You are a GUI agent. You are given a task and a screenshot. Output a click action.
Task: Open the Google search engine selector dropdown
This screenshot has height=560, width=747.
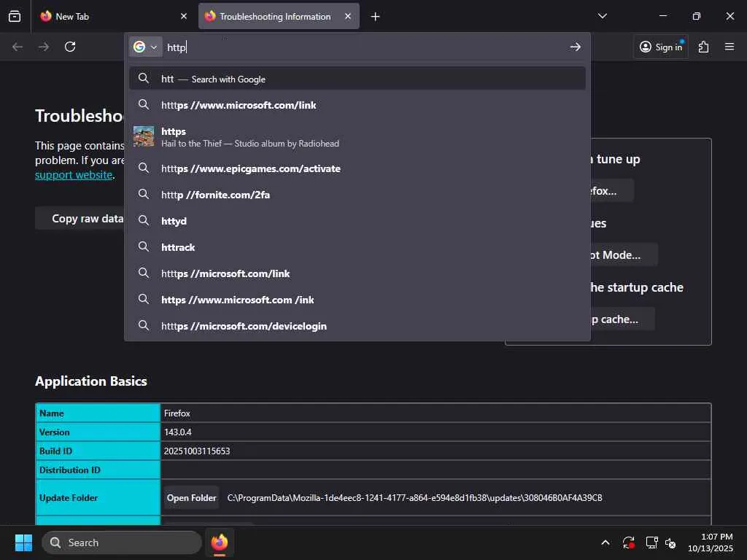click(x=145, y=47)
